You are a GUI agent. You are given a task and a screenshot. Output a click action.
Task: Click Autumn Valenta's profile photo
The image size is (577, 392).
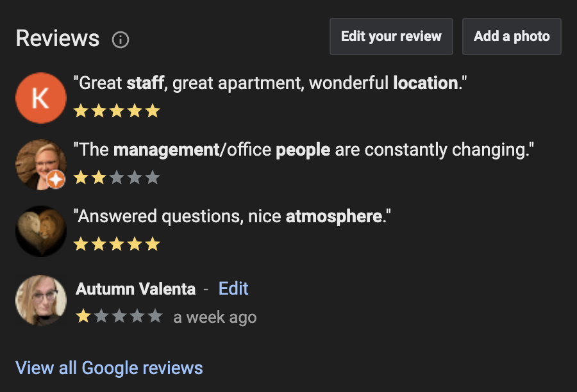pyautogui.click(x=40, y=300)
